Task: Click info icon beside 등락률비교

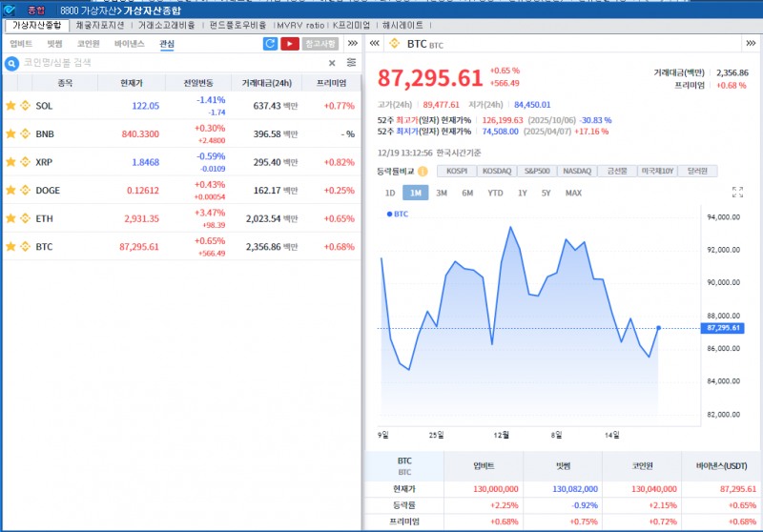Action: pyautogui.click(x=424, y=172)
